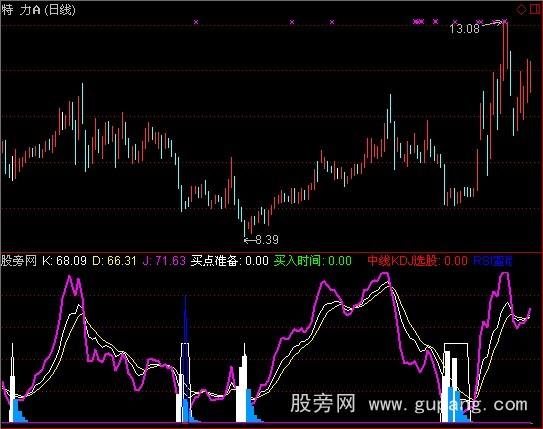This screenshot has height=429, width=543.
Task: Click the K: 68.09 indicator value
Action: click(64, 260)
